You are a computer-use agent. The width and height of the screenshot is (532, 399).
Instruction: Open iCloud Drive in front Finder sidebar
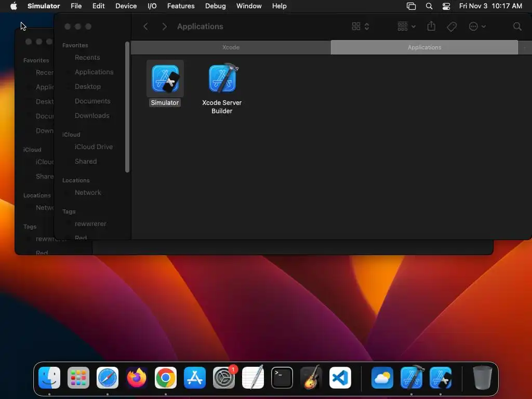pyautogui.click(x=94, y=147)
